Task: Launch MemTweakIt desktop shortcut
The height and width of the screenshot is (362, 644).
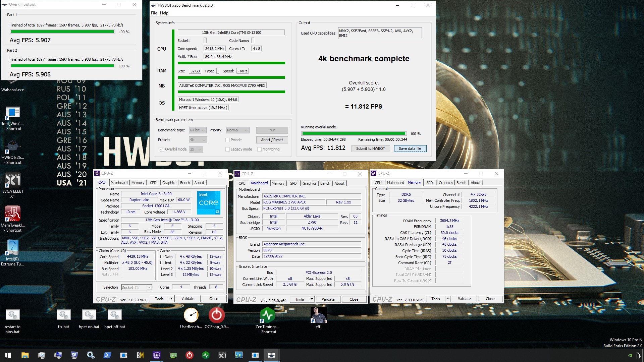Action: coord(13,219)
